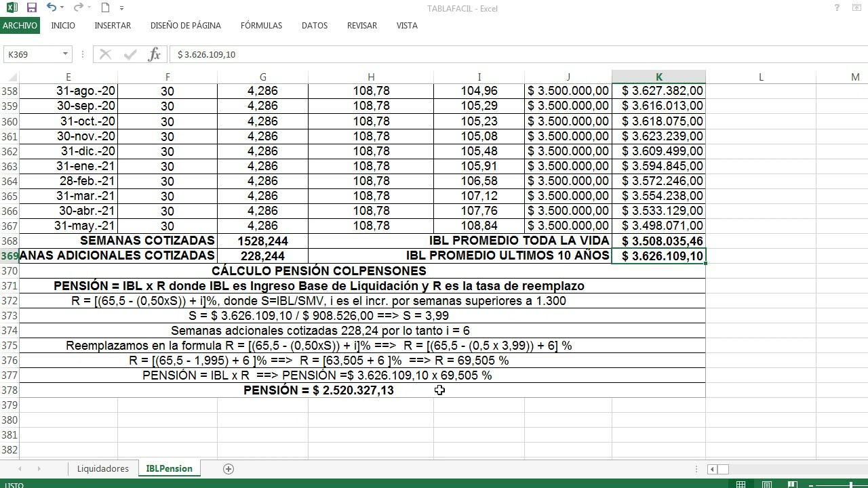
Task: Select row 378 header
Action: pos(9,390)
